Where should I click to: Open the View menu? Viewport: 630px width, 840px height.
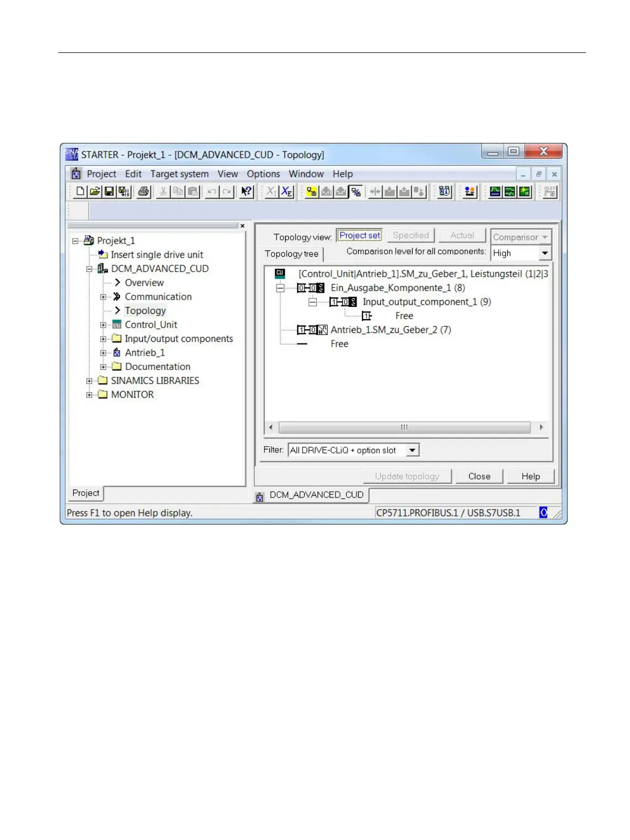point(228,174)
